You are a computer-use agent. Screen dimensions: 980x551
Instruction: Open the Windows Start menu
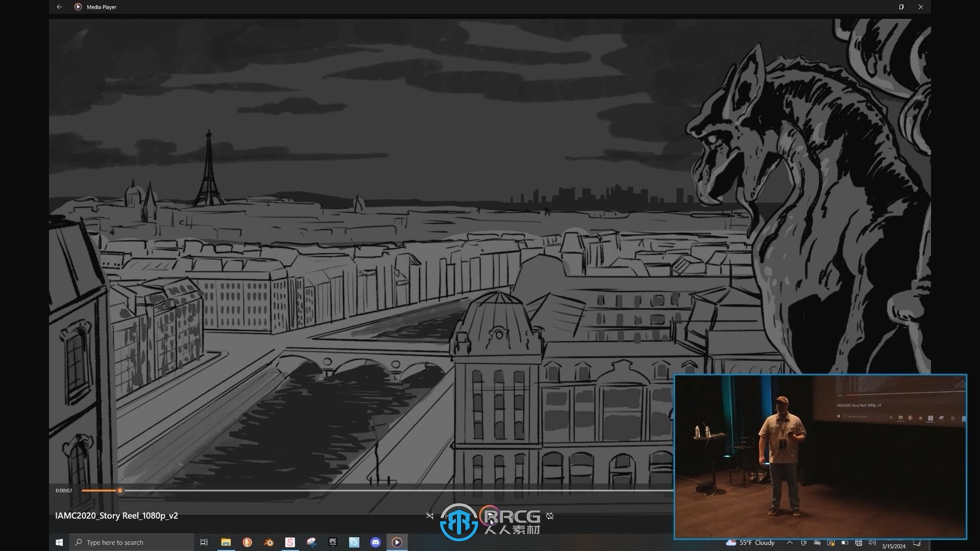(59, 542)
